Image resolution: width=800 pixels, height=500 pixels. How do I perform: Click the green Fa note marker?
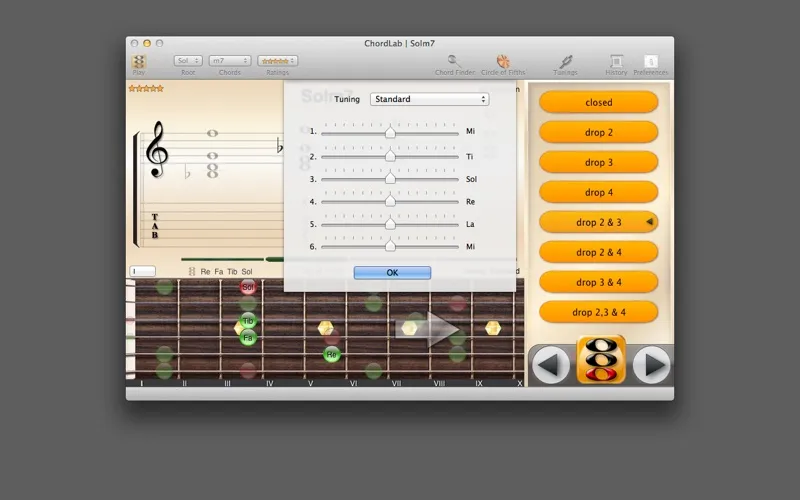pos(248,338)
